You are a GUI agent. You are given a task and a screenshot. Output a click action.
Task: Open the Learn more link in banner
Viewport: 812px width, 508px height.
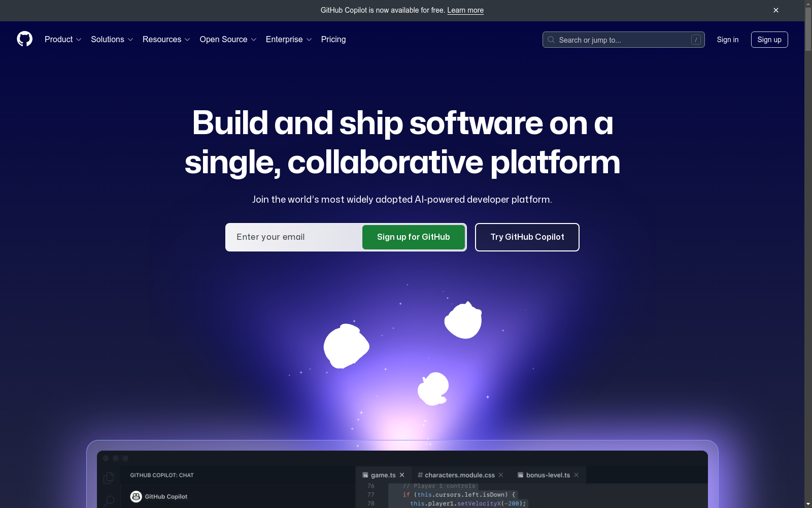click(x=465, y=10)
